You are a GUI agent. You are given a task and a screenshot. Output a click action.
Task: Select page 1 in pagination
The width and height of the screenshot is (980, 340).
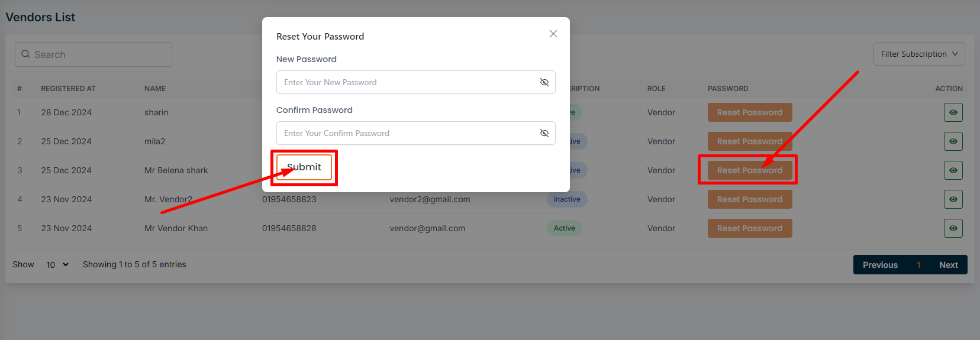click(x=918, y=265)
